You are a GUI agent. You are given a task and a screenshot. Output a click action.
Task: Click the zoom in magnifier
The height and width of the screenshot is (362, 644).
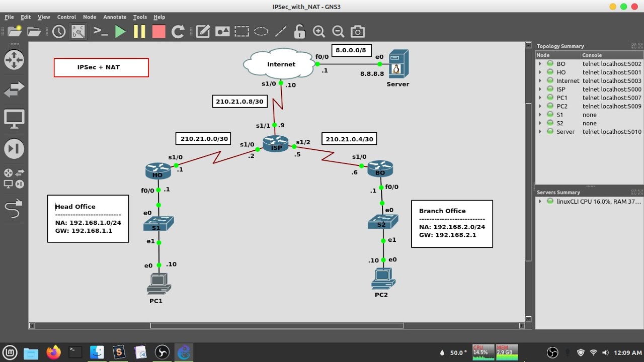319,32
